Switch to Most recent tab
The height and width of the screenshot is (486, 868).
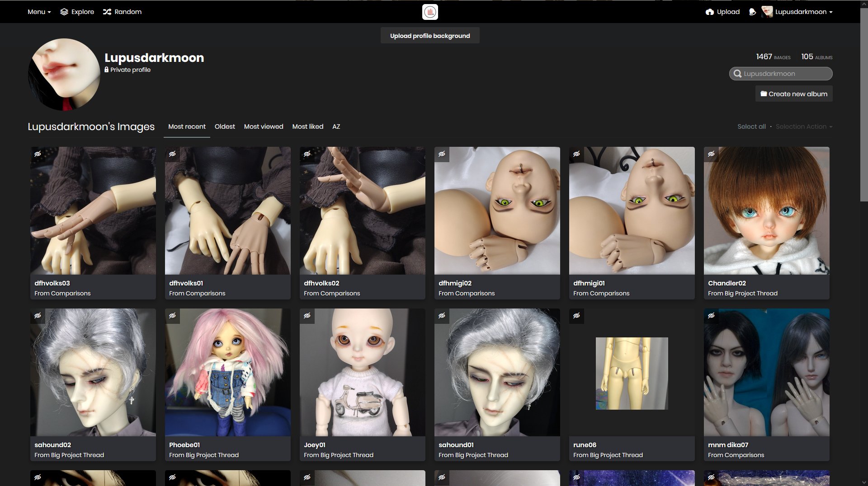coord(187,126)
